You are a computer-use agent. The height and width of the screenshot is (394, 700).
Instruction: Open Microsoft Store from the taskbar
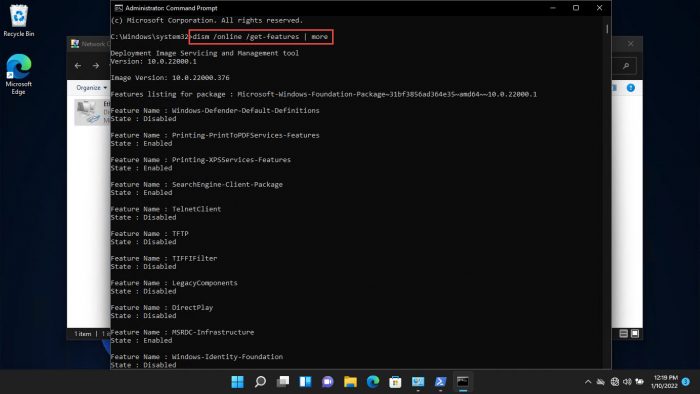(395, 382)
